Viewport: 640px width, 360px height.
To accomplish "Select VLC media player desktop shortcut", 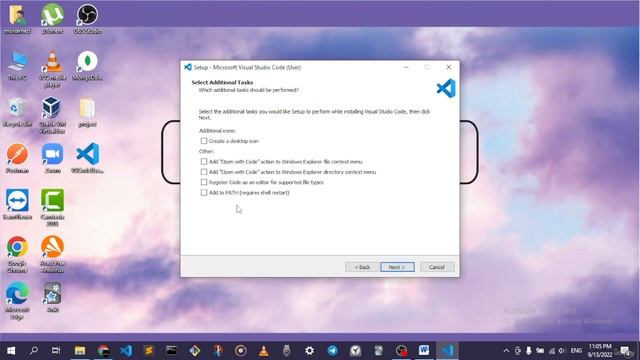I will tap(52, 69).
